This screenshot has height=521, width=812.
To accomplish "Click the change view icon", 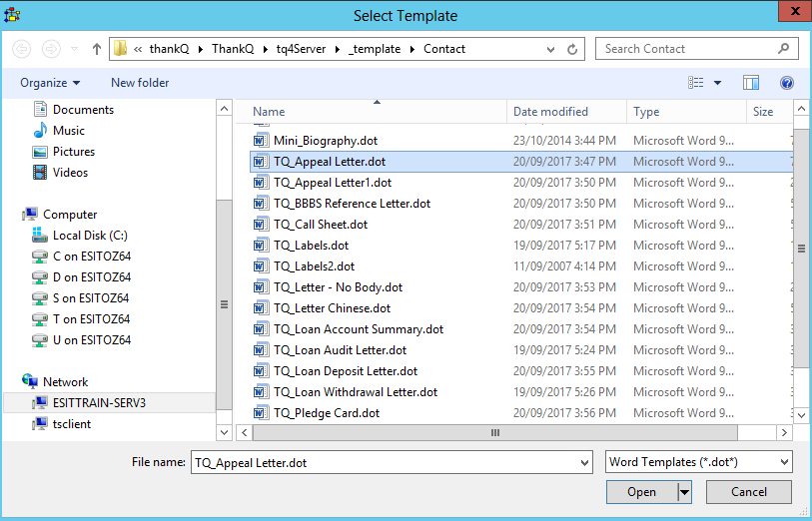I will click(x=696, y=83).
